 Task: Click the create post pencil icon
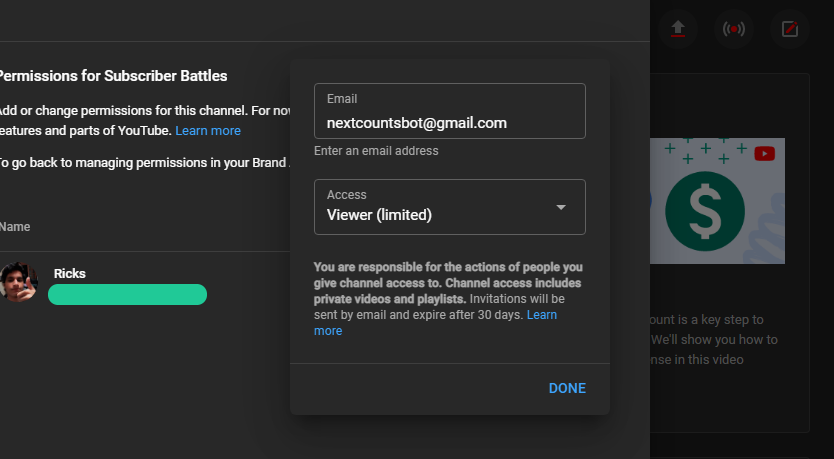(790, 29)
